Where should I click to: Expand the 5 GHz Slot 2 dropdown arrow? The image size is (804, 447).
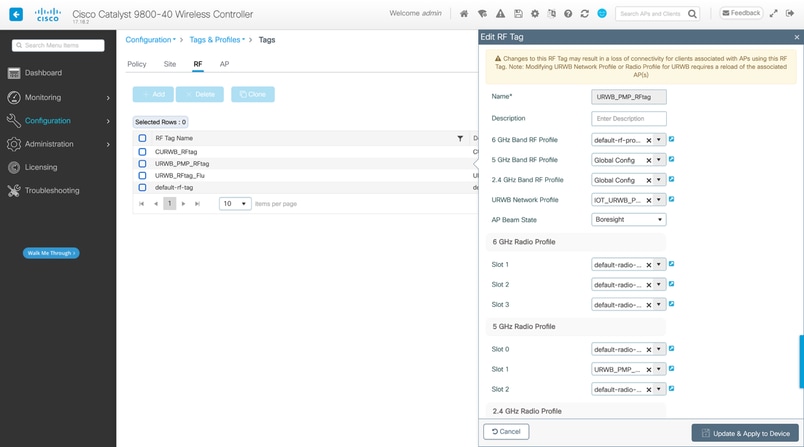coord(659,390)
